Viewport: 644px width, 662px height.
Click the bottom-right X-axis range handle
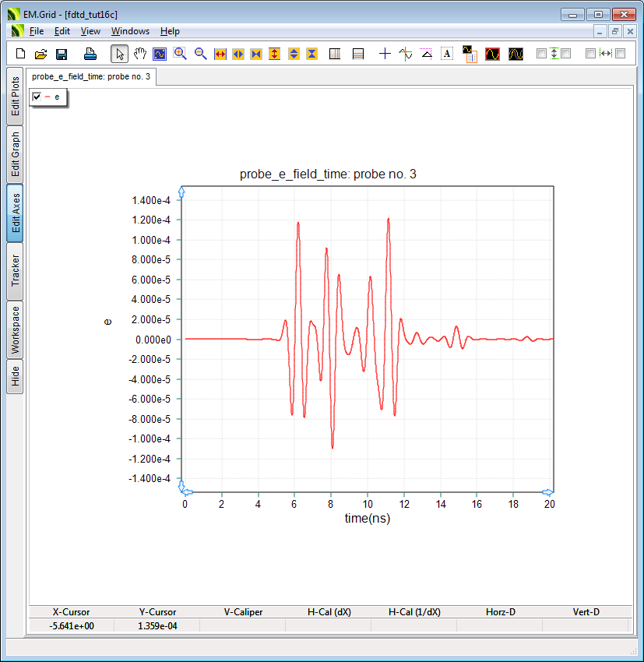547,492
